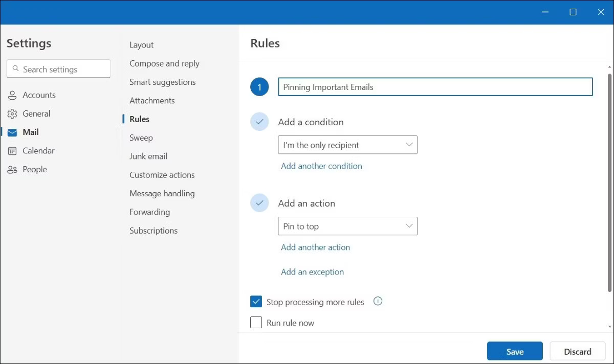614x364 pixels.
Task: Click Add another action link
Action: tap(315, 247)
